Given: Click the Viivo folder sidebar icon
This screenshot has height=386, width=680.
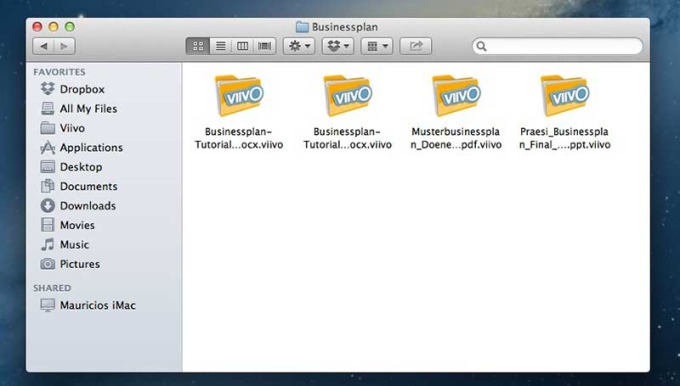Looking at the screenshot, I should click(x=48, y=128).
